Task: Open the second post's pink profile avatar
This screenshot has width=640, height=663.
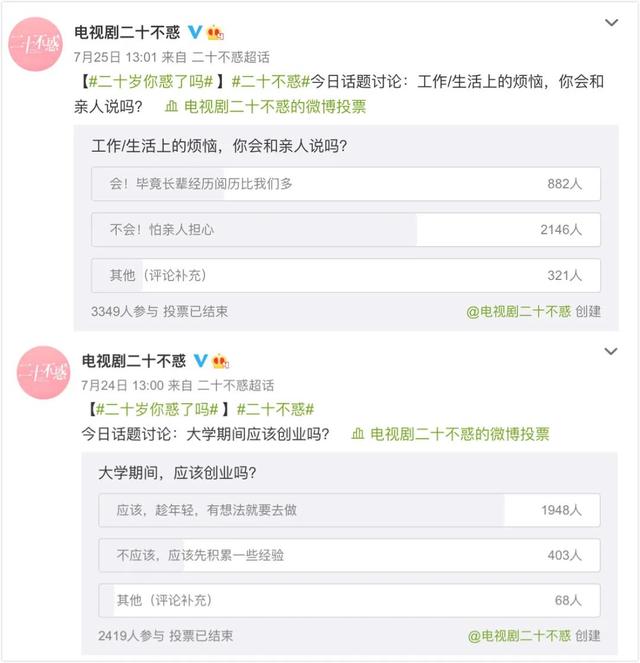Action: (43, 373)
